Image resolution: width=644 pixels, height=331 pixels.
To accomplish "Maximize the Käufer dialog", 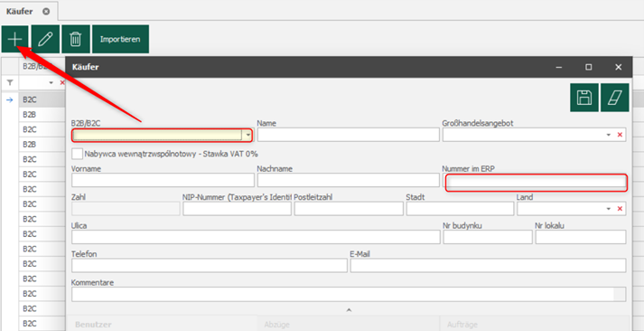I will 589,67.
